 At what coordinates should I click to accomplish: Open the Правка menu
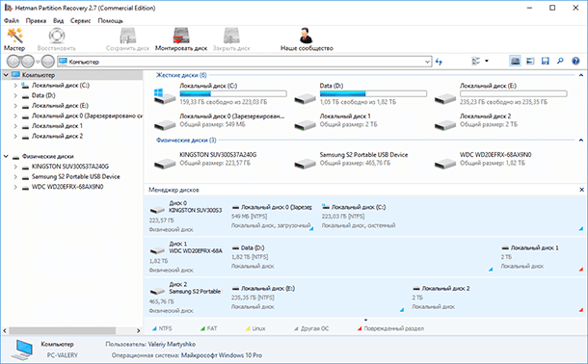click(36, 20)
